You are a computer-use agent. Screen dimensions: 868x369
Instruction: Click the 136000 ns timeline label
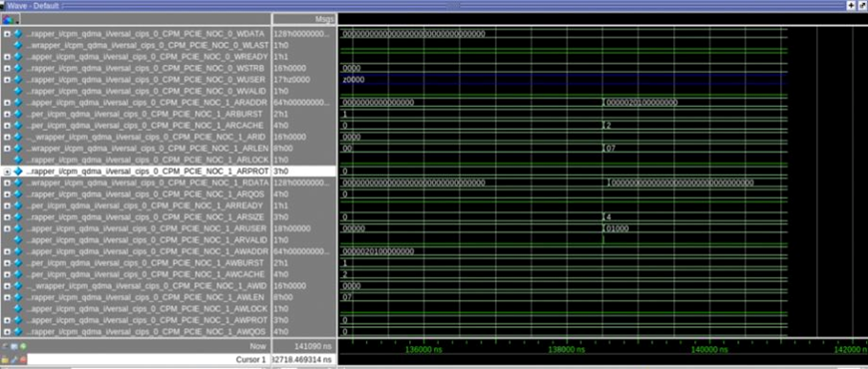pos(424,350)
